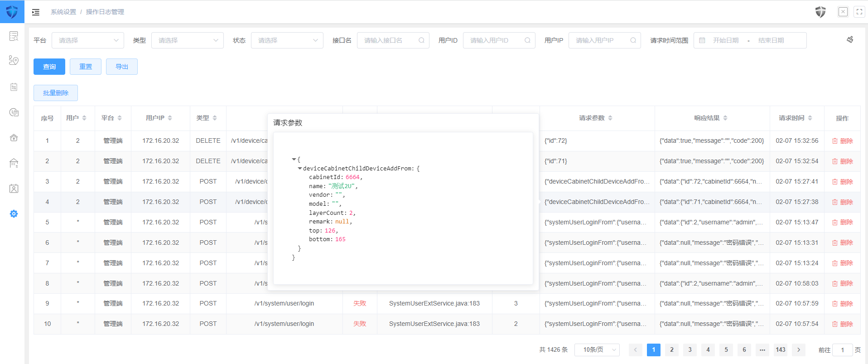The height and width of the screenshot is (364, 868).
Task: Click the 批量删除 button
Action: point(56,93)
